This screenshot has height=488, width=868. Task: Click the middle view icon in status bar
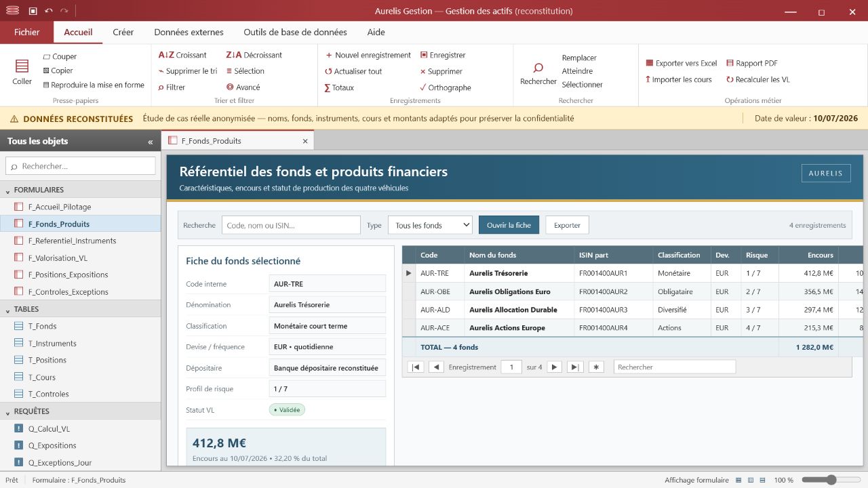pos(751,480)
